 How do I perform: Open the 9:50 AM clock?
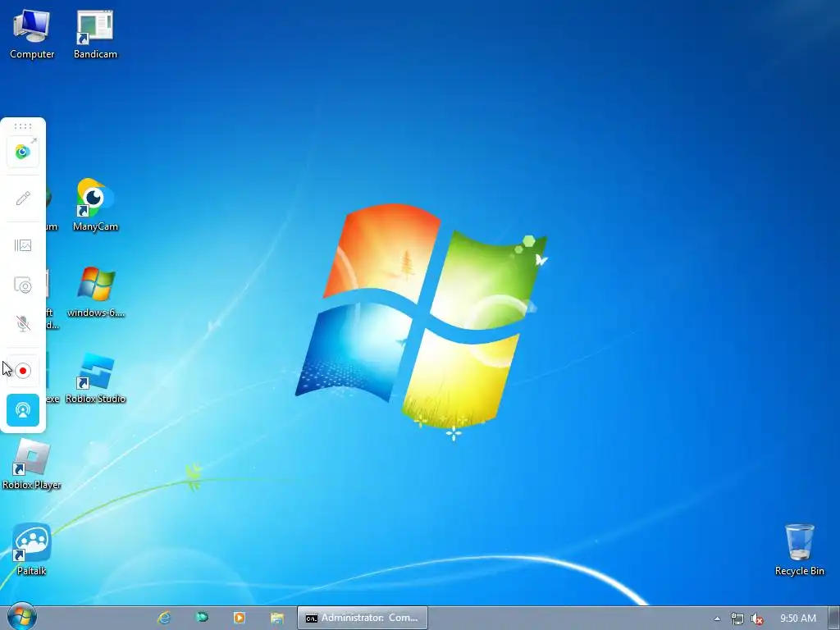point(798,619)
